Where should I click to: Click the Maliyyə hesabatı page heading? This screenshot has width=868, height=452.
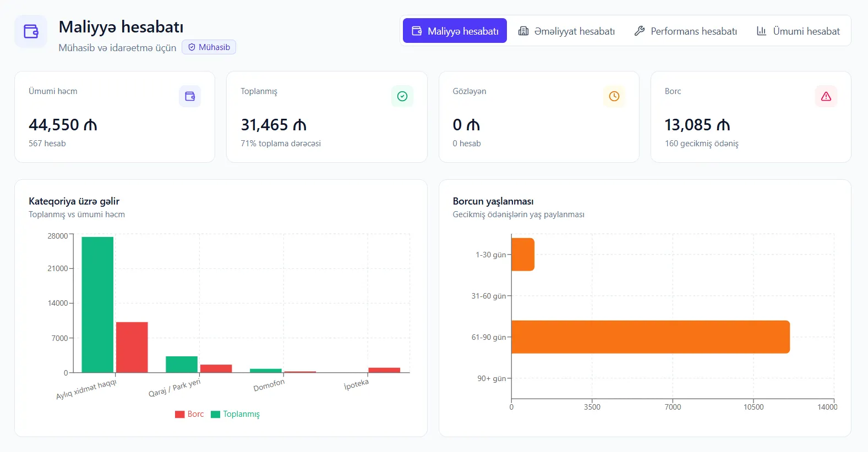point(121,27)
